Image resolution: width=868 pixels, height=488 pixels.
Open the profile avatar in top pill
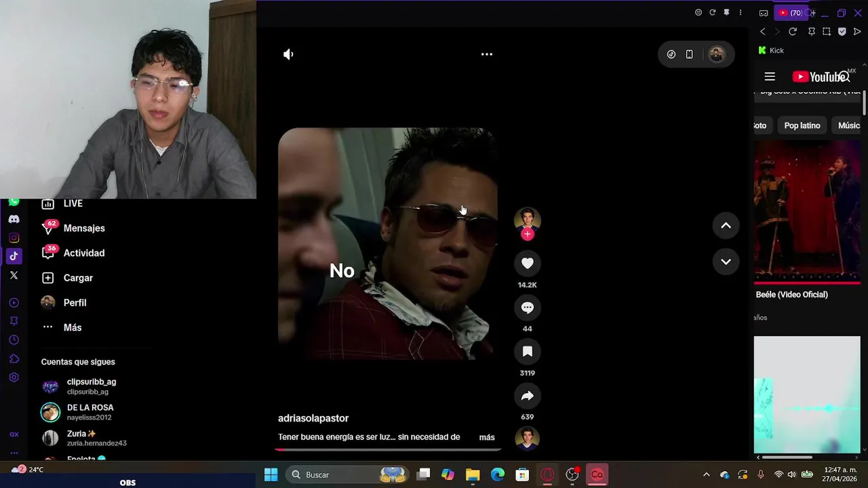point(717,54)
